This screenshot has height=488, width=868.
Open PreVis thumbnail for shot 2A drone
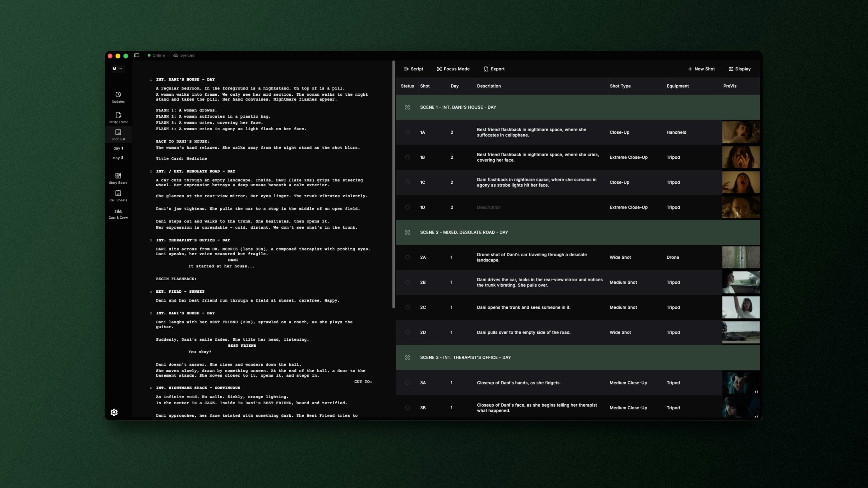pyautogui.click(x=741, y=257)
